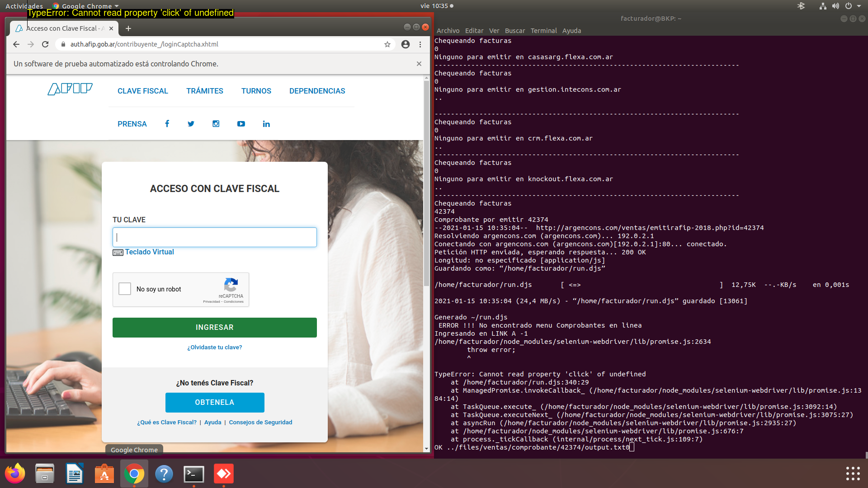
Task: Select CLAVE FISCAL in the AFIP menu
Action: click(x=143, y=91)
